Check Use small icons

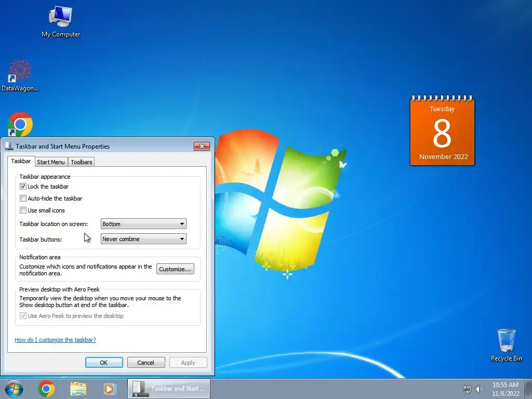[23, 210]
